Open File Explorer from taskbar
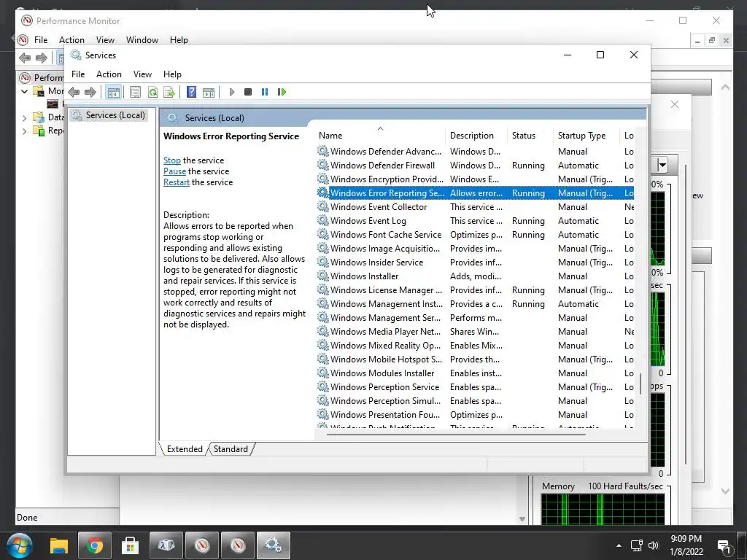This screenshot has width=747, height=560. pos(59,545)
